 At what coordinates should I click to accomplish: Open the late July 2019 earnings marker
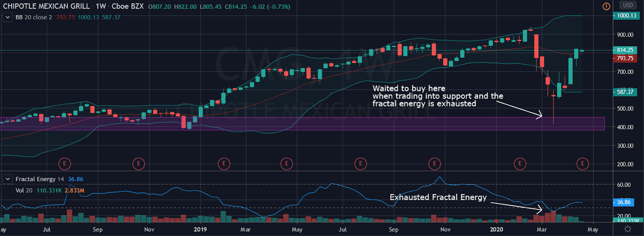click(361, 164)
